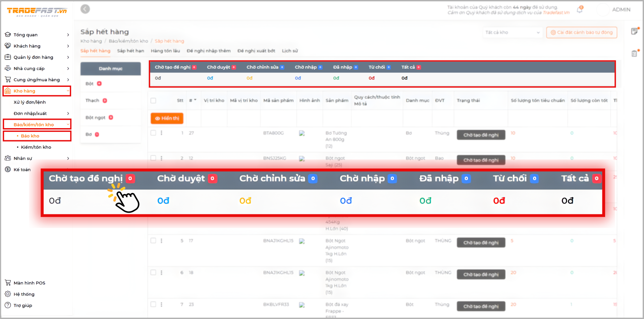Image resolution: width=644 pixels, height=319 pixels.
Task: Click the Màn hình POS cart icon
Action: click(x=8, y=283)
